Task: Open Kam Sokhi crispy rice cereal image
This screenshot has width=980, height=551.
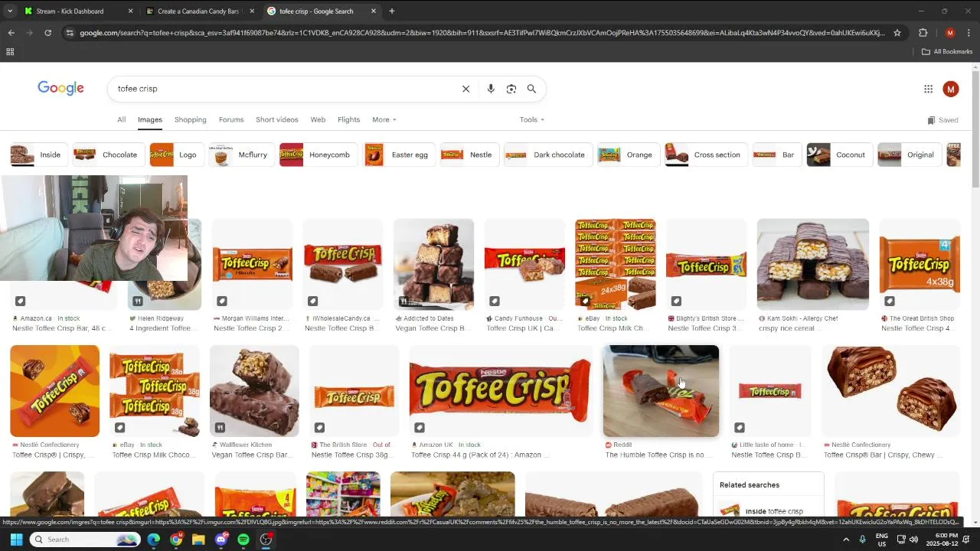Action: coord(813,264)
